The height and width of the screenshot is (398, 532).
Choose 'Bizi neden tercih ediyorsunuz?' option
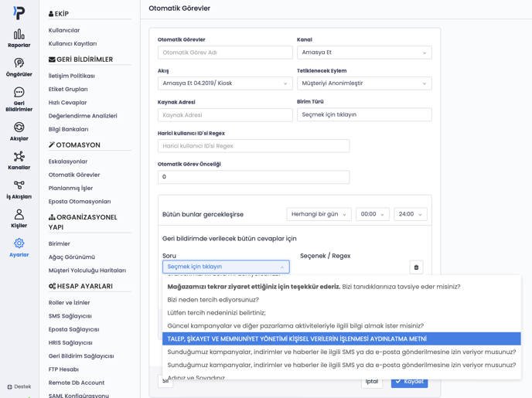point(213,300)
